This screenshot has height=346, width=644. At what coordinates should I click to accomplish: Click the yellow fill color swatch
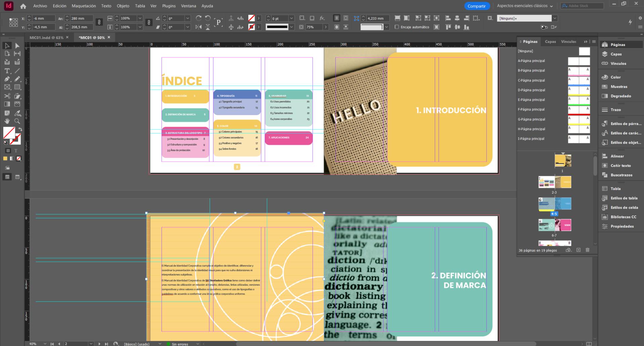click(x=5, y=158)
